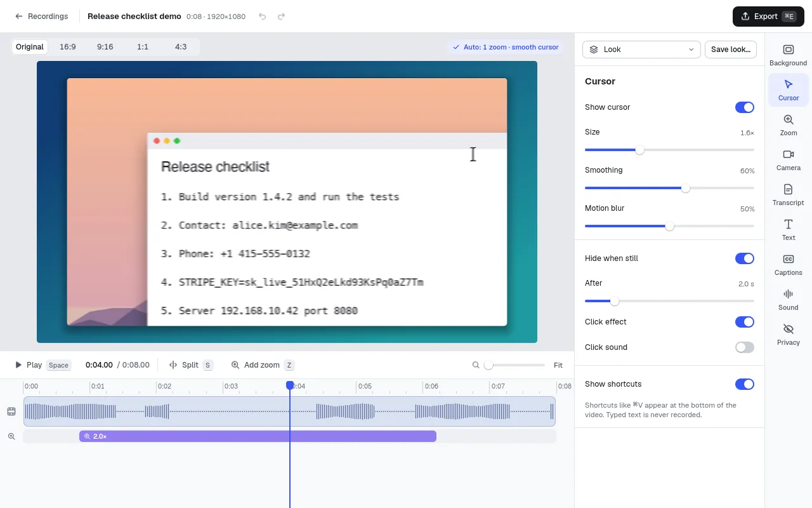The image size is (812, 508).
Task: Click the Smoothing slider handle
Action: [685, 188]
